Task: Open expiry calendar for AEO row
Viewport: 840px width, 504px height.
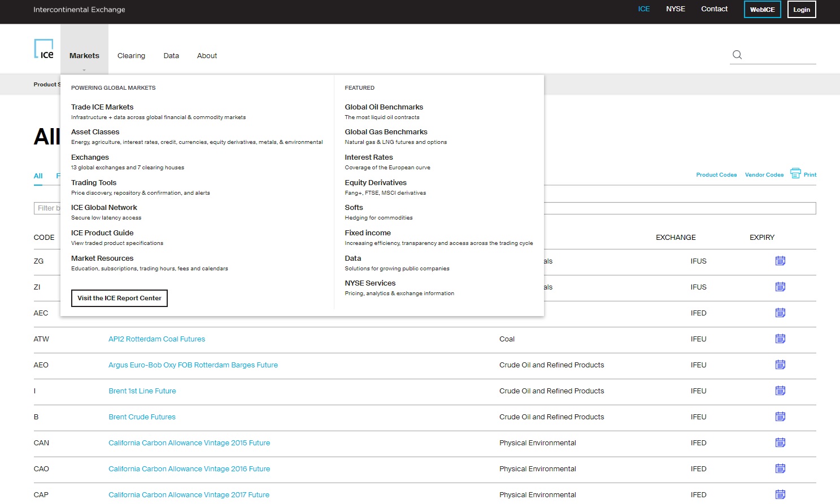Action: (x=780, y=365)
